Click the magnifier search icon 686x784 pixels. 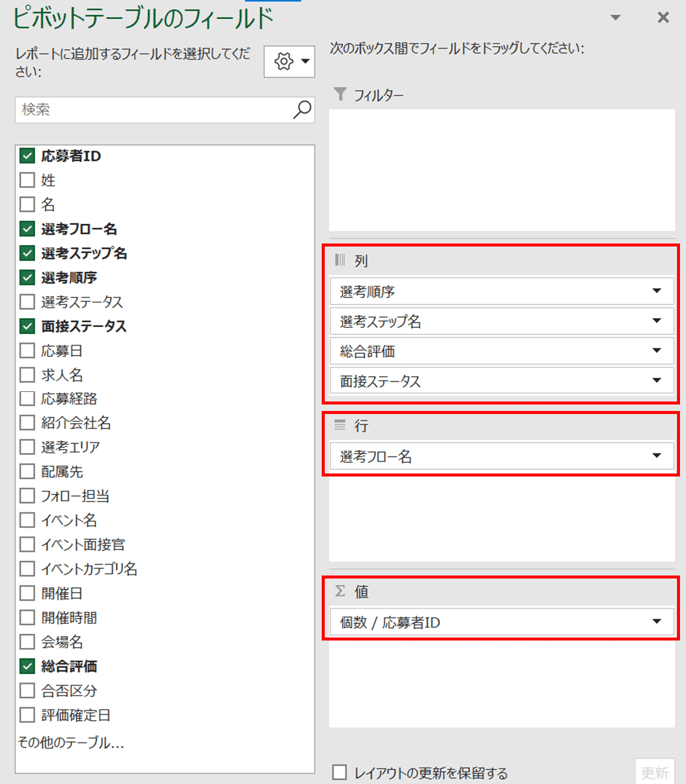(302, 110)
